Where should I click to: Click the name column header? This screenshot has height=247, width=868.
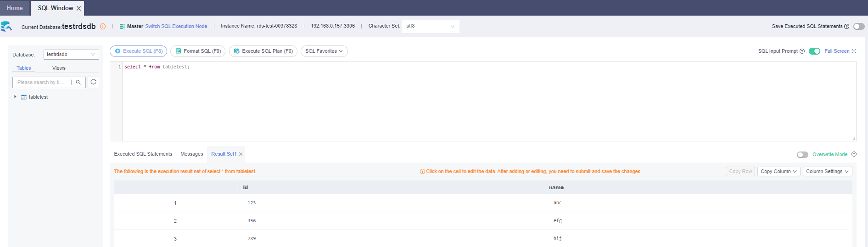556,187
